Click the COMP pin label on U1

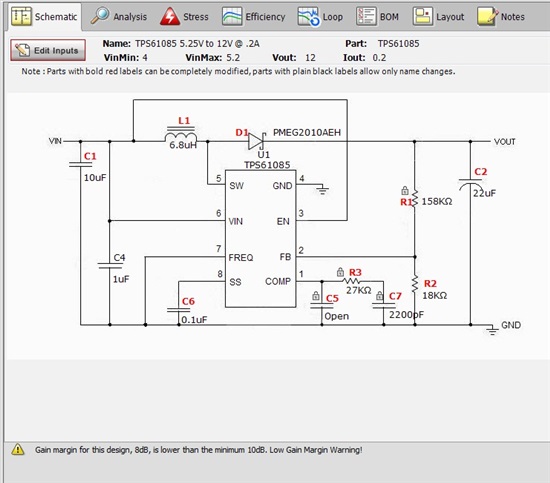[278, 281]
